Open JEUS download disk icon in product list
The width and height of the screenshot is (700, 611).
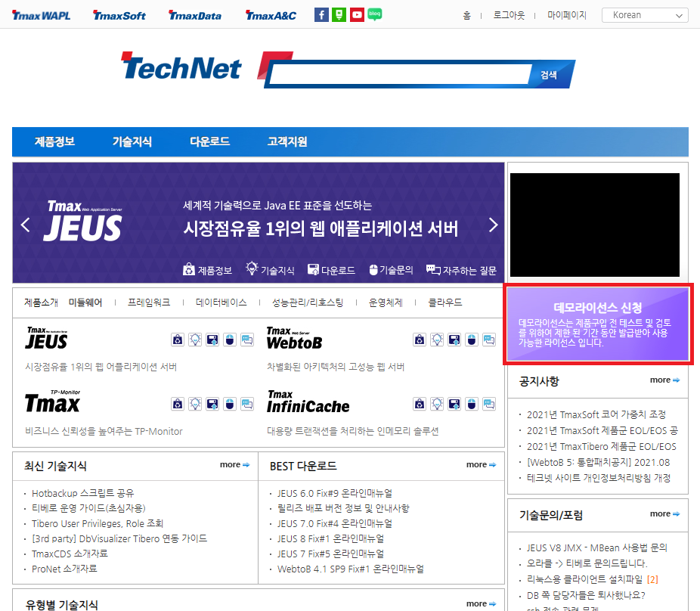[212, 340]
